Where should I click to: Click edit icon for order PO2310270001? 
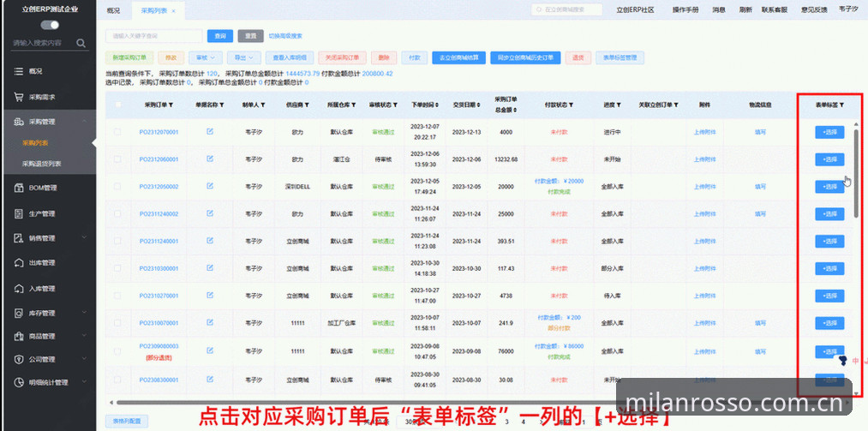tap(210, 295)
